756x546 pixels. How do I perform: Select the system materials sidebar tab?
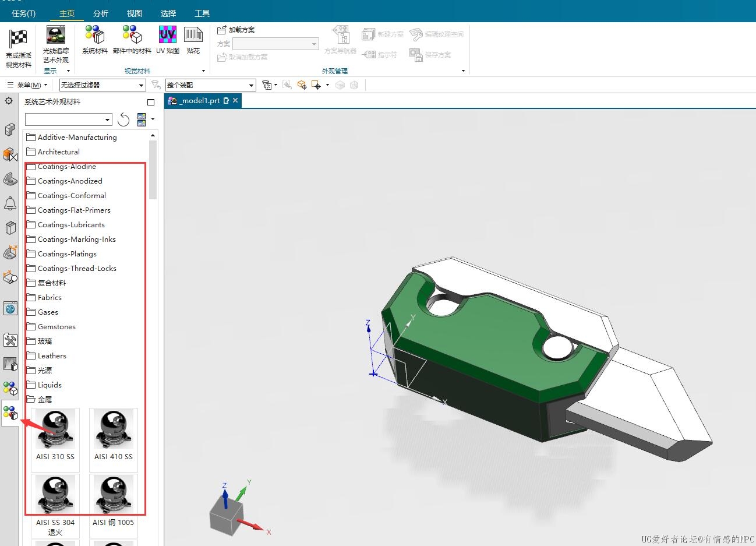[10, 413]
